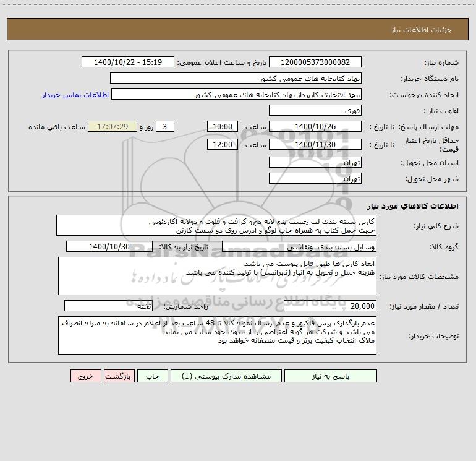Click the countdown timer 17:07:29
The width and height of the screenshot is (476, 461).
tap(113, 126)
